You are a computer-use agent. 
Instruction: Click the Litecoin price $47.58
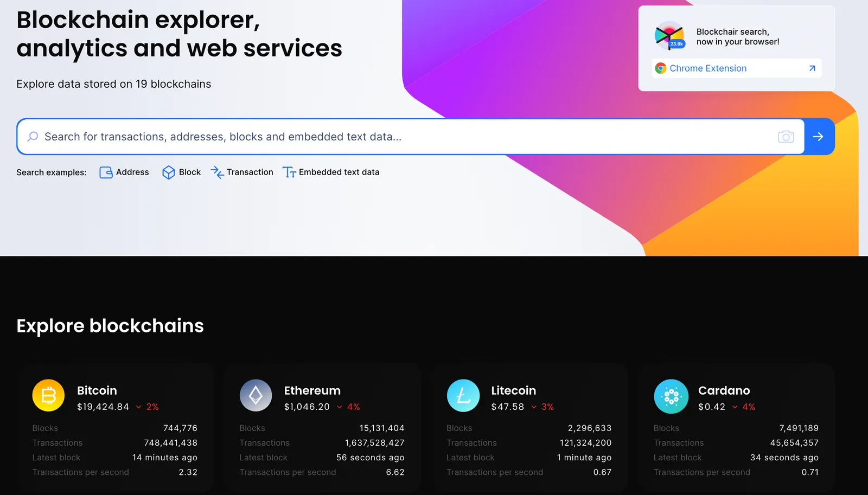point(508,407)
